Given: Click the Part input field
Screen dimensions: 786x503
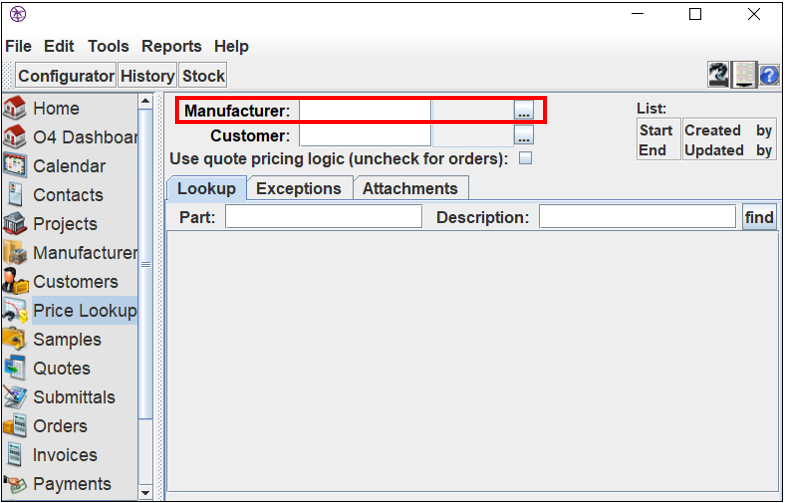Looking at the screenshot, I should (323, 217).
